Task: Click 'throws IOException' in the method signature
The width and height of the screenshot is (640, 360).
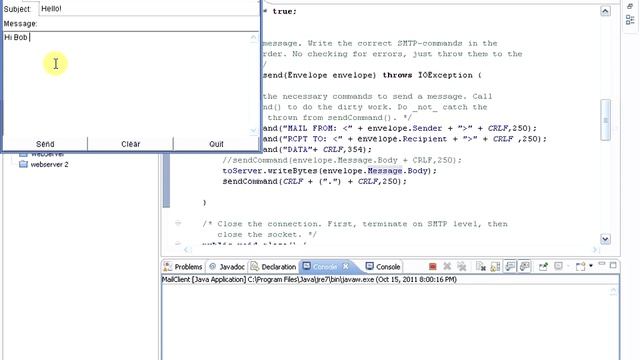Action: [x=427, y=75]
